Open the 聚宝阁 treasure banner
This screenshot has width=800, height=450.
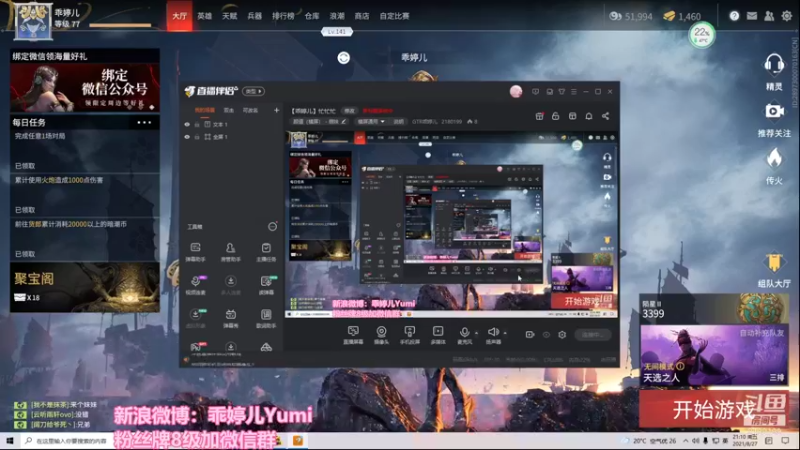85,287
